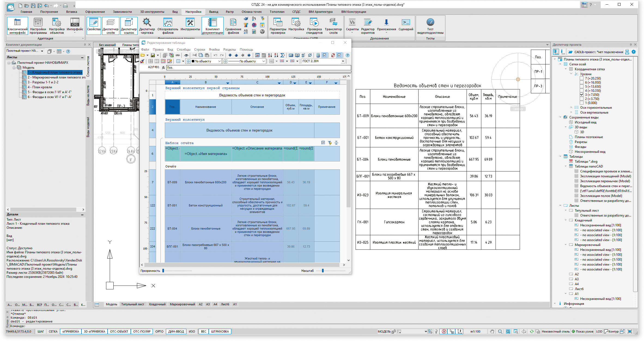Open column A filter dropdown arrow
Screen dimensions: 644x341
(x=177, y=83)
